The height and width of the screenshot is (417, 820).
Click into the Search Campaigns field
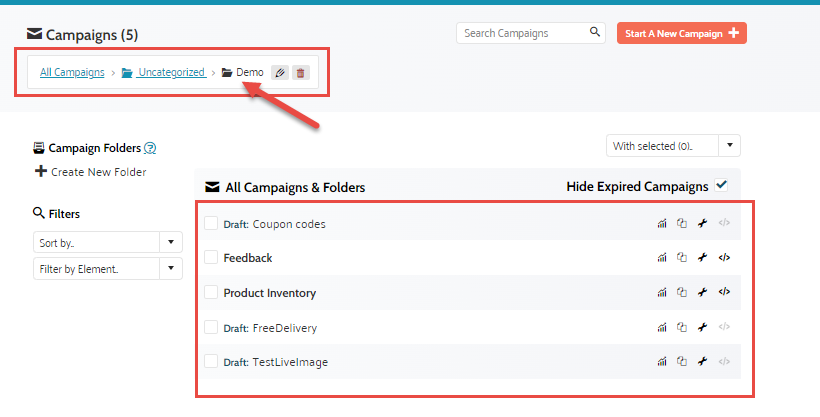click(x=522, y=33)
